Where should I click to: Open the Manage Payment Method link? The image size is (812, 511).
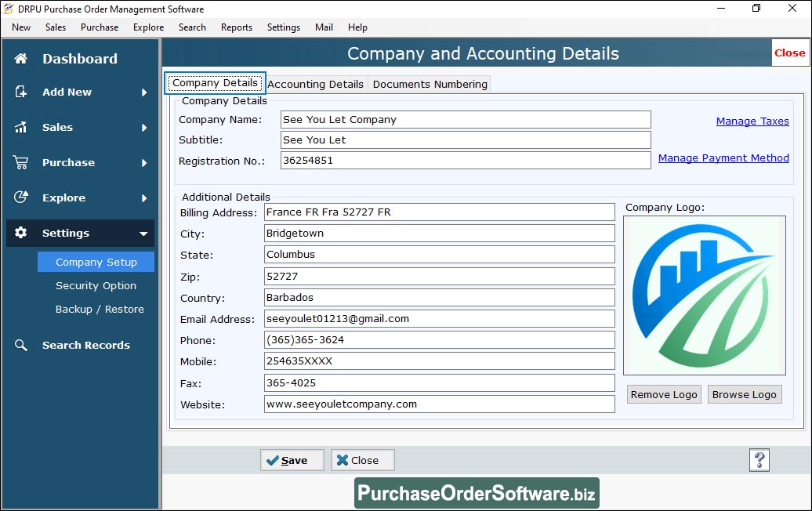click(x=723, y=158)
